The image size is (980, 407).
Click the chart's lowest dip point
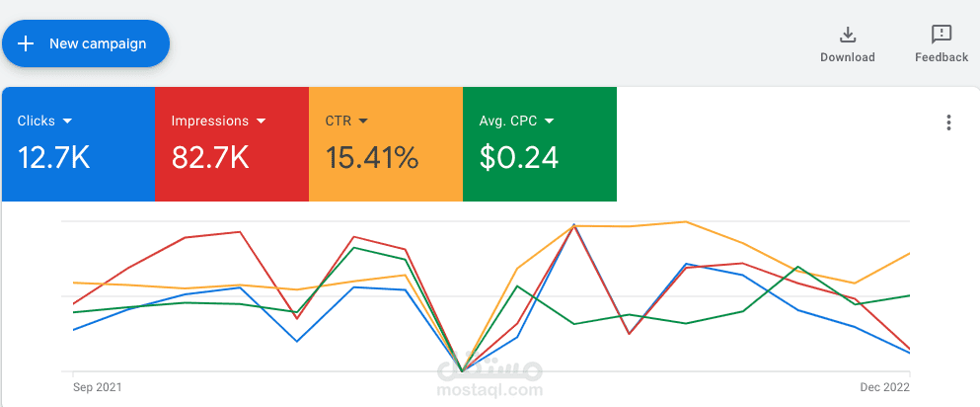(x=462, y=370)
